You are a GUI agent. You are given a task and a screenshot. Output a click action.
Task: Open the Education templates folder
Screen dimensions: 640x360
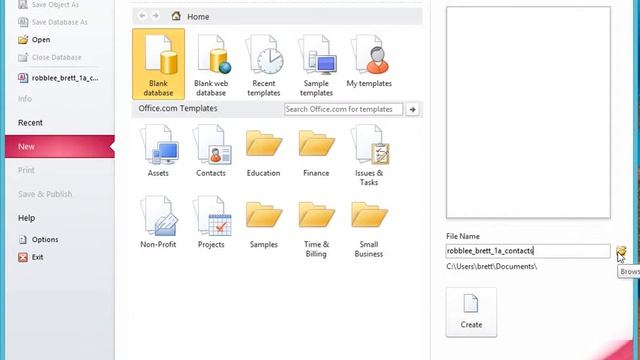(264, 152)
